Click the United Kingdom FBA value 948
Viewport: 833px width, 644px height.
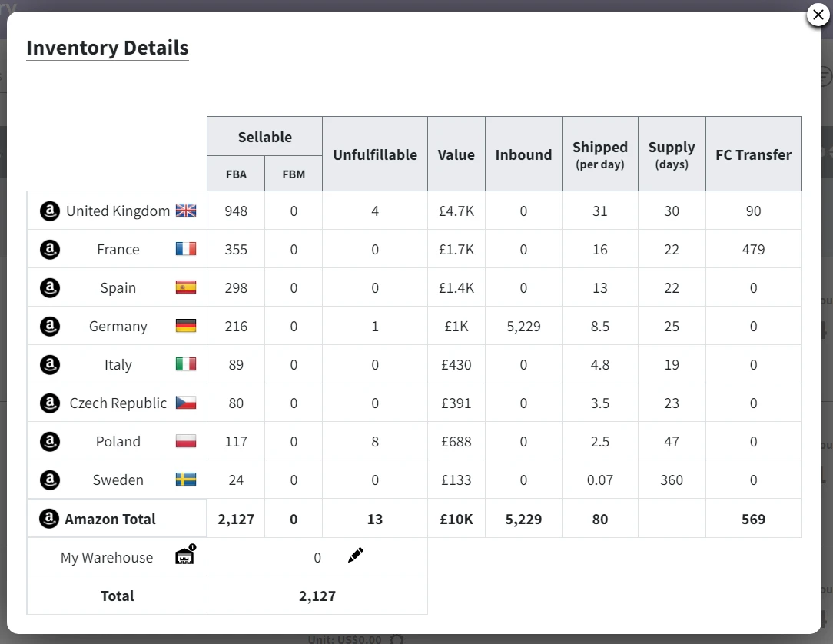click(x=236, y=211)
